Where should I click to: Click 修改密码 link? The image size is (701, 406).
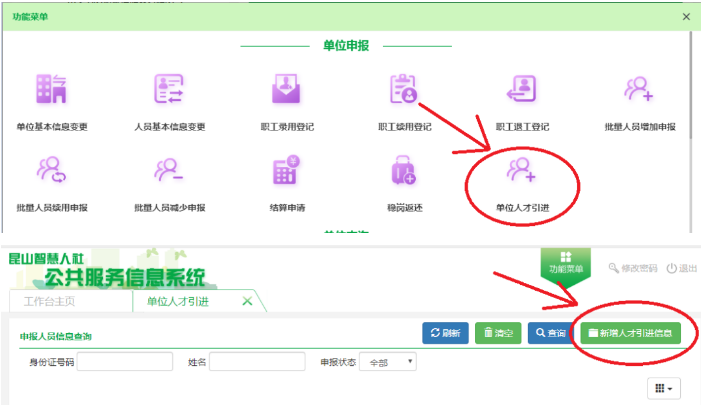point(633,268)
